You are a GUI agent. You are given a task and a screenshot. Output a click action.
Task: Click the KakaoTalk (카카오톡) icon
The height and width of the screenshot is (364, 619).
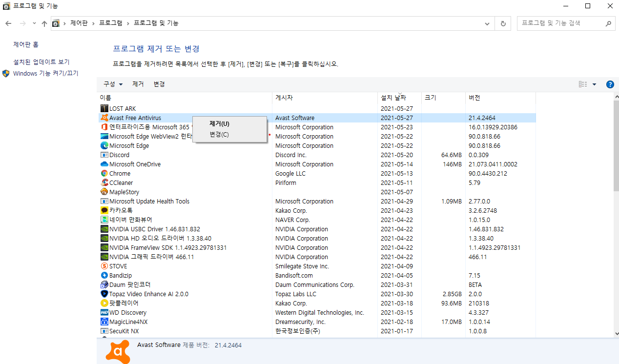click(104, 210)
